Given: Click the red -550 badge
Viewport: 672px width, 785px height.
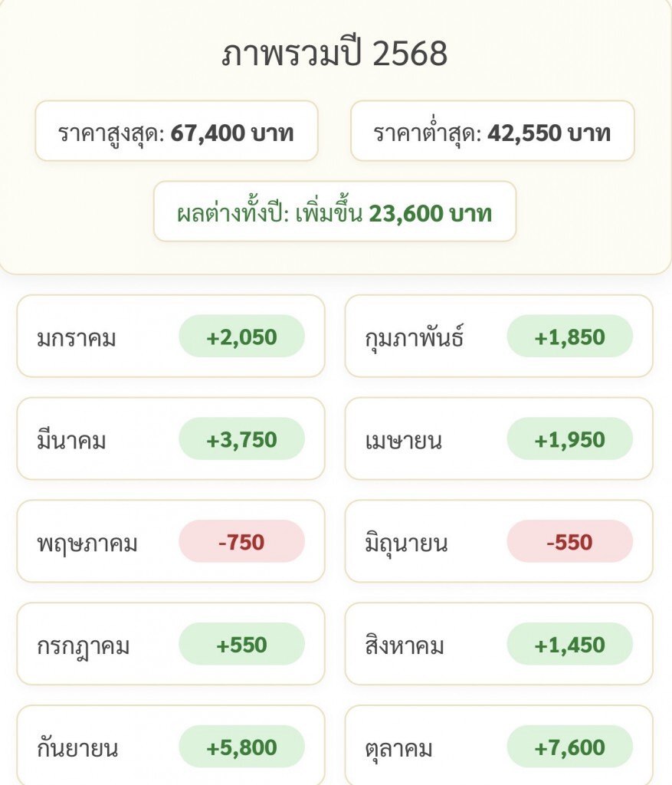Looking at the screenshot, I should [x=570, y=542].
